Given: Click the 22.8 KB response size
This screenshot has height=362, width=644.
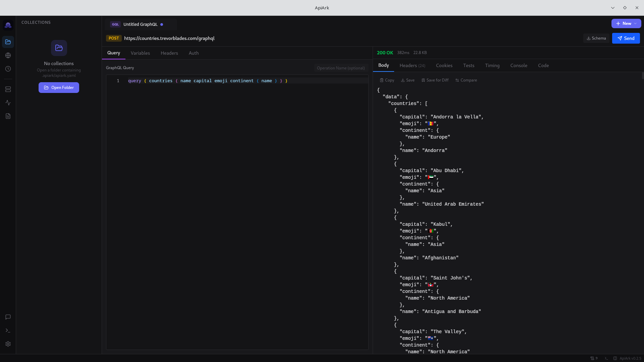Looking at the screenshot, I should pyautogui.click(x=420, y=53).
